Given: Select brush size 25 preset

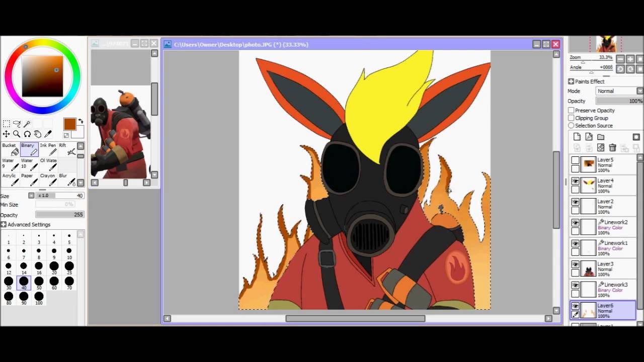Looking at the screenshot, I should pyautogui.click(x=69, y=267).
